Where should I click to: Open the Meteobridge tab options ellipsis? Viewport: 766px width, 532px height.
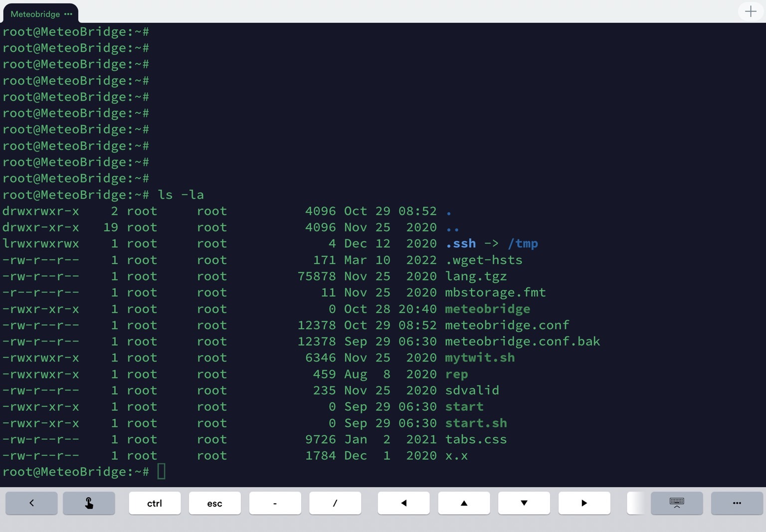pos(68,14)
